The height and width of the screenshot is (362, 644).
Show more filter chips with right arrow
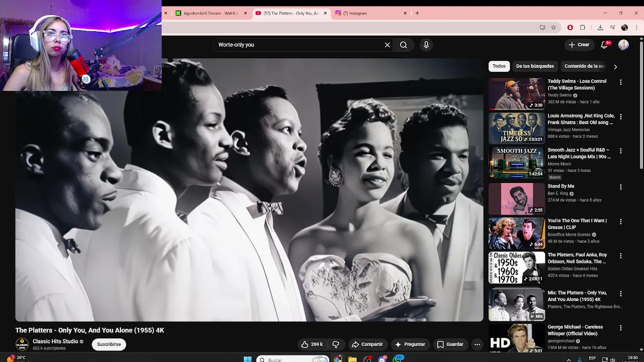click(615, 66)
